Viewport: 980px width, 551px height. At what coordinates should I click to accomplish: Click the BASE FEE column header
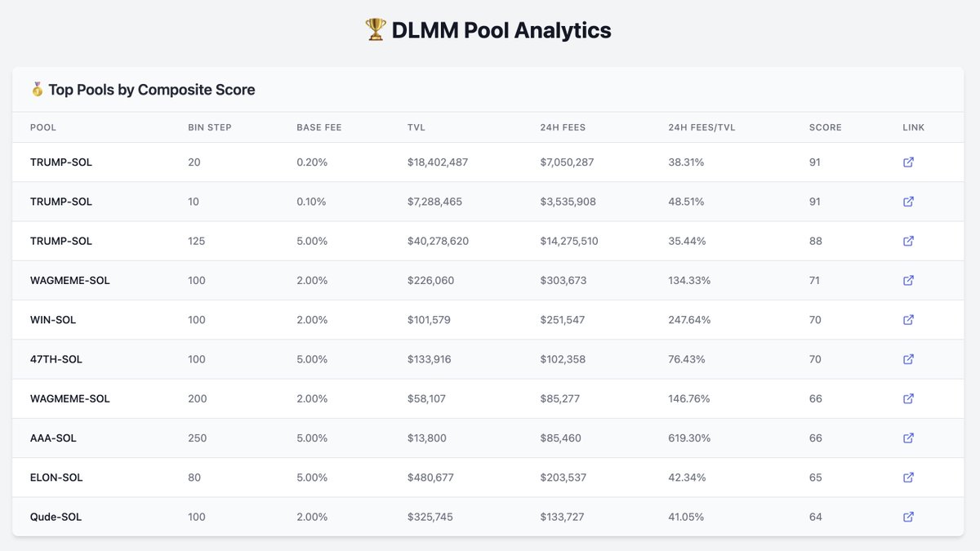[x=319, y=127]
